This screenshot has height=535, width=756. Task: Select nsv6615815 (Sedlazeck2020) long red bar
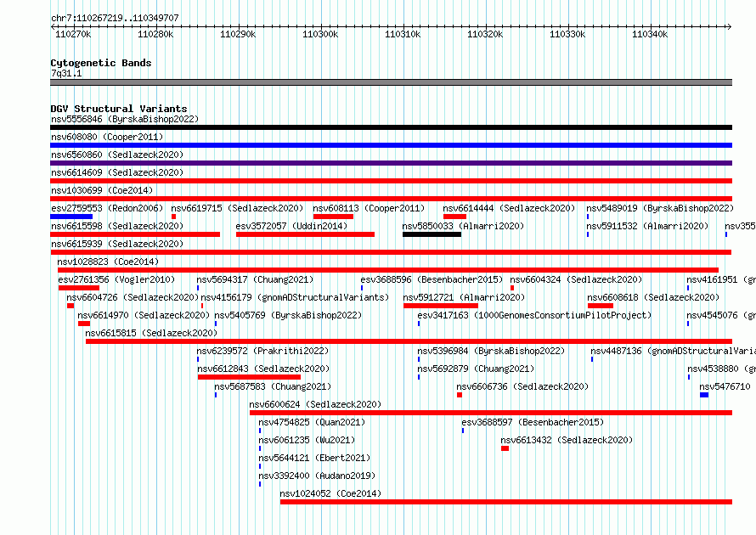click(x=409, y=341)
